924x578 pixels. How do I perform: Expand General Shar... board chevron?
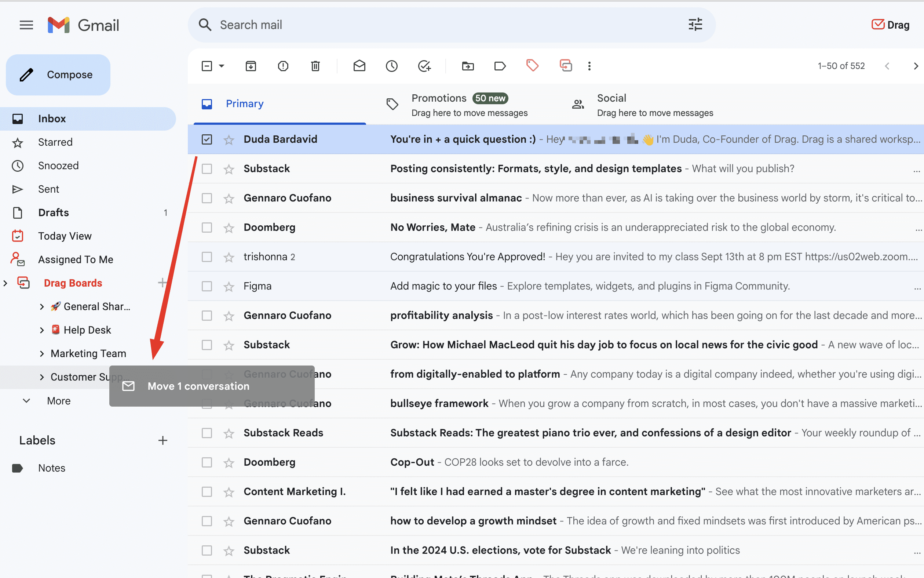tap(42, 306)
